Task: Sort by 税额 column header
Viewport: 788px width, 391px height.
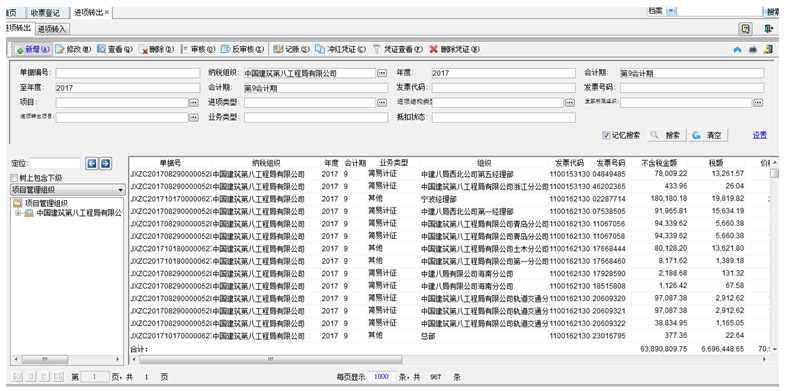Action: 716,163
